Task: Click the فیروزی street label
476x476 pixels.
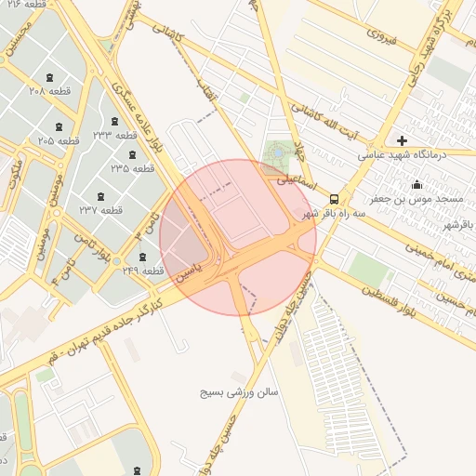Action: click(382, 36)
